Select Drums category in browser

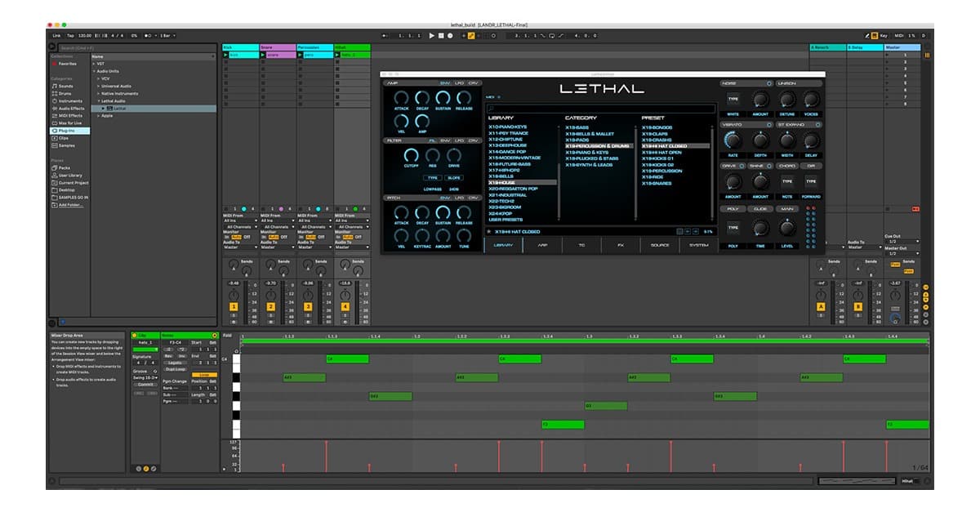(x=64, y=93)
